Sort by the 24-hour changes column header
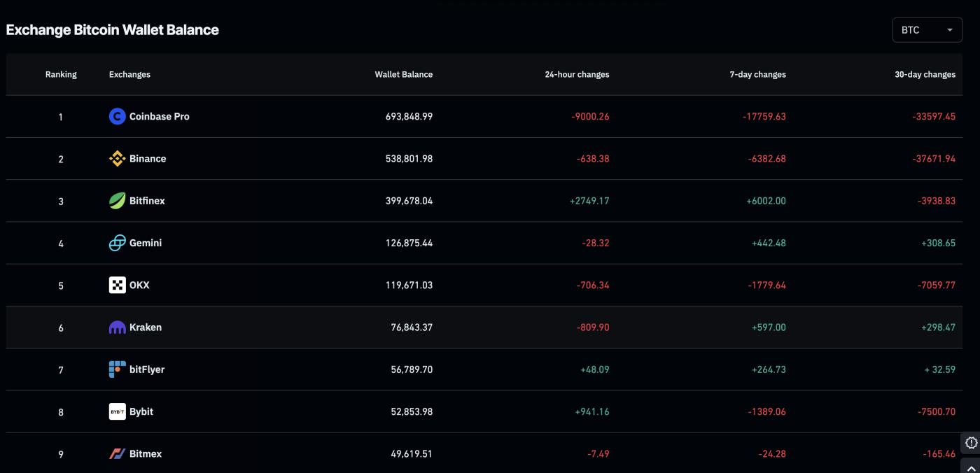This screenshot has height=473, width=980. [576, 73]
